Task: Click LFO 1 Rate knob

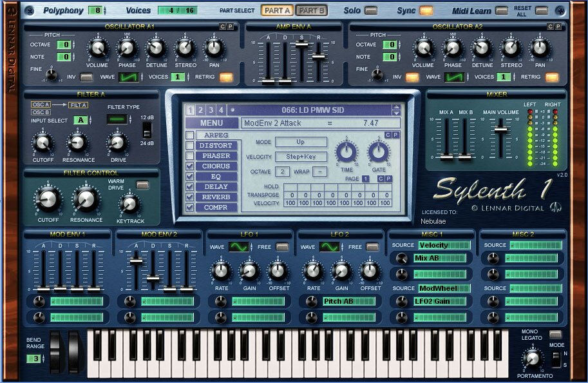Action: [x=222, y=271]
